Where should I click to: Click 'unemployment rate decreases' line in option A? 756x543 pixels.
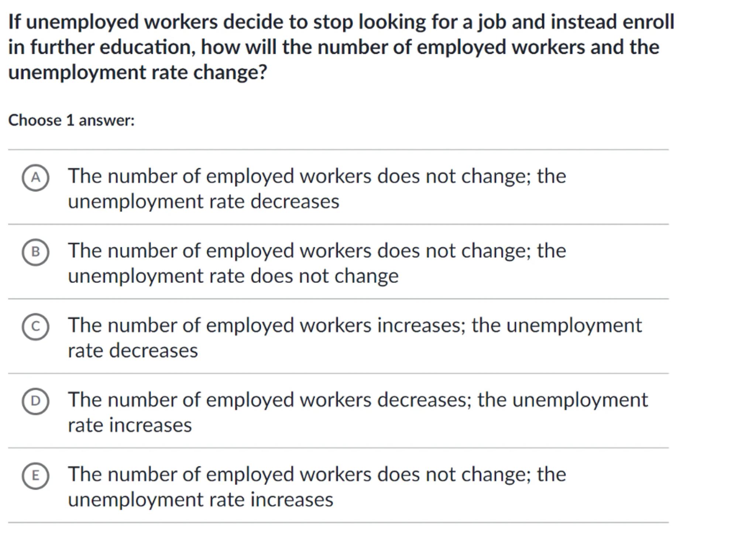203,202
